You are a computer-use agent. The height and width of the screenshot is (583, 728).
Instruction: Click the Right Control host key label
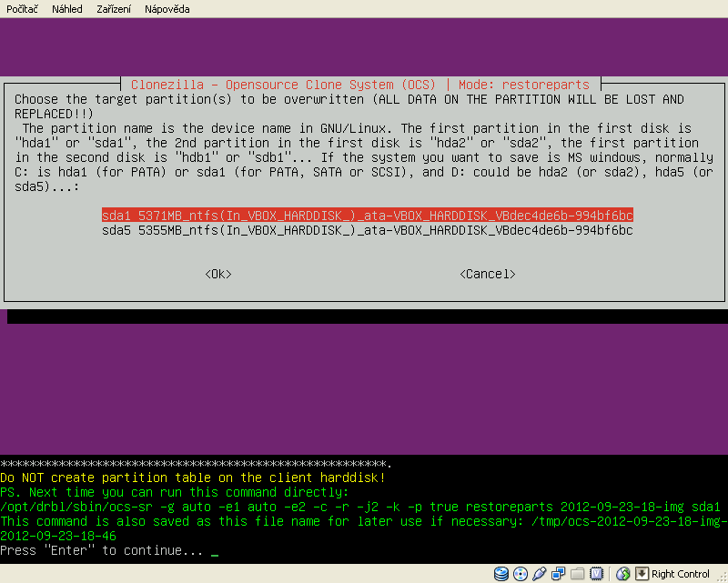coord(681,574)
